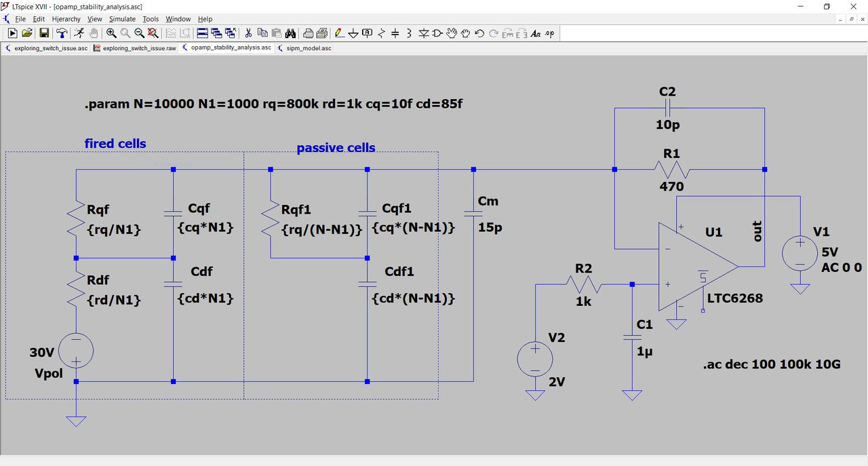Image resolution: width=868 pixels, height=466 pixels.
Task: Open the Hierarchy menu
Action: pos(66,19)
